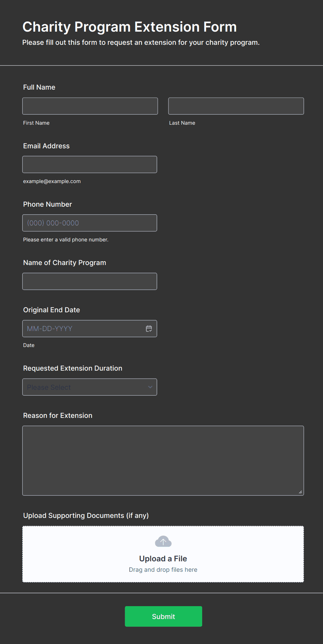323x644 pixels.
Task: Open the calendar picker icon in date field
Action: [x=149, y=329]
